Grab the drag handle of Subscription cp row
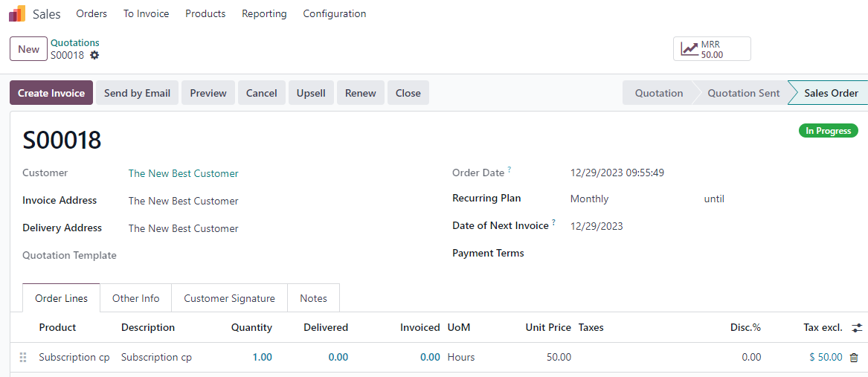This screenshot has width=868, height=377. pyautogui.click(x=23, y=358)
